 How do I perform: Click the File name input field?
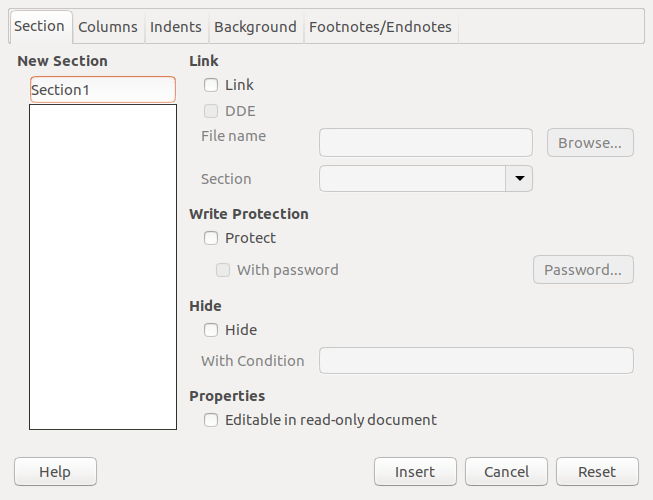click(426, 143)
